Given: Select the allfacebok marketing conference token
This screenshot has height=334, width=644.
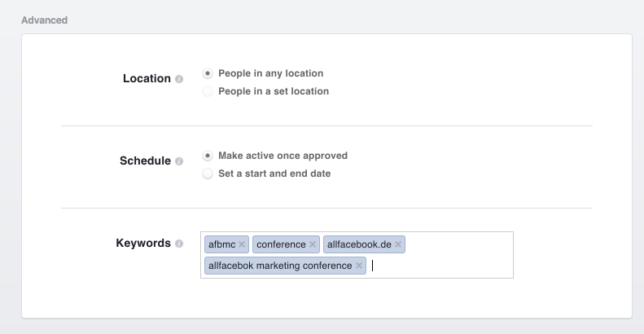Looking at the screenshot, I should point(280,266).
